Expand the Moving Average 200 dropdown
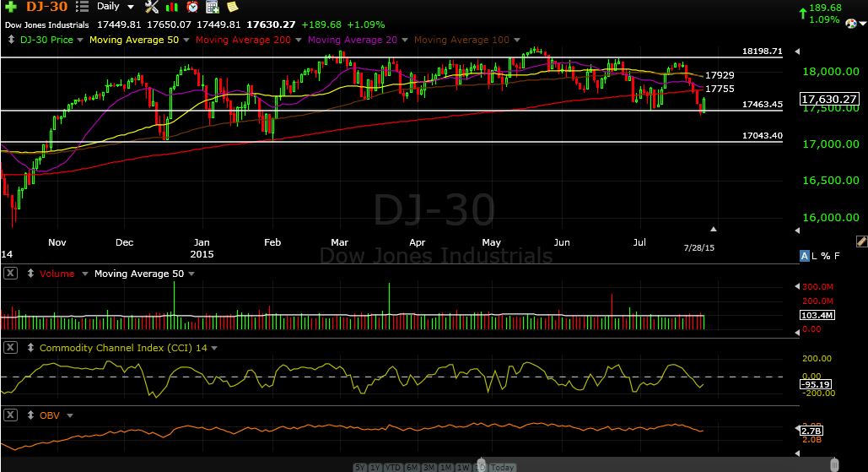The width and height of the screenshot is (868, 472). (x=299, y=40)
